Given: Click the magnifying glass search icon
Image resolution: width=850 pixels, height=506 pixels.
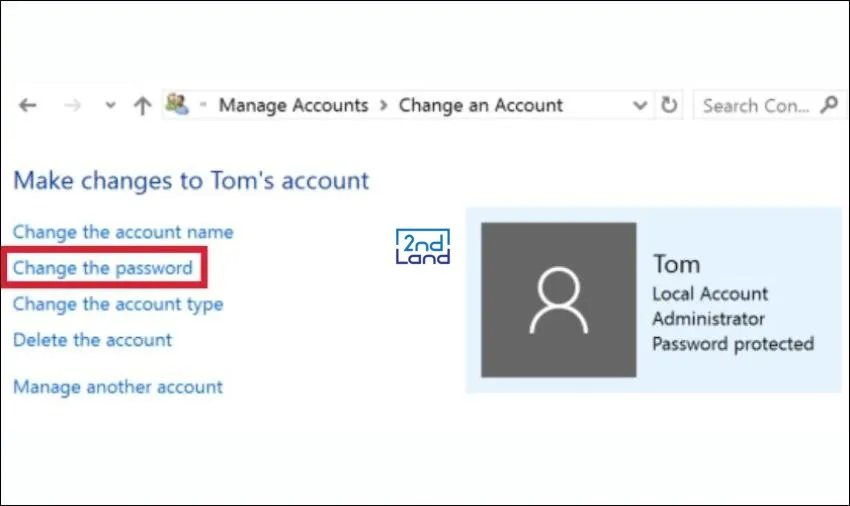Looking at the screenshot, I should click(829, 105).
